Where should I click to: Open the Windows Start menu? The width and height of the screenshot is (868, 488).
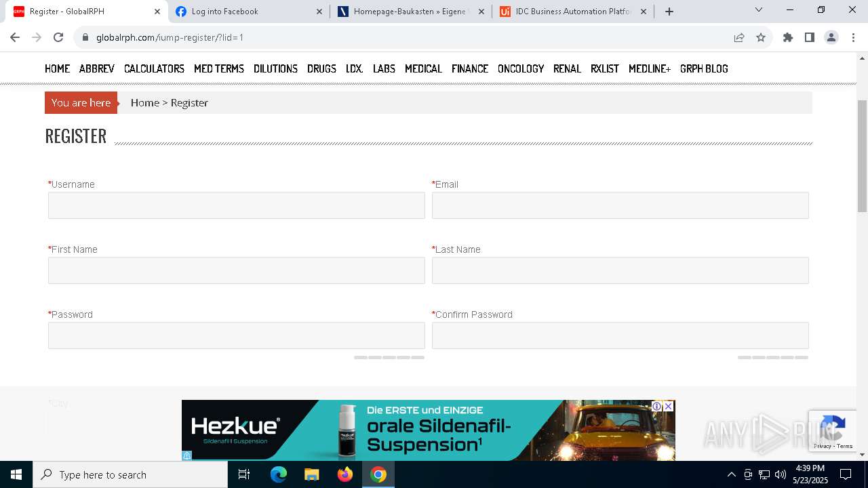16,474
